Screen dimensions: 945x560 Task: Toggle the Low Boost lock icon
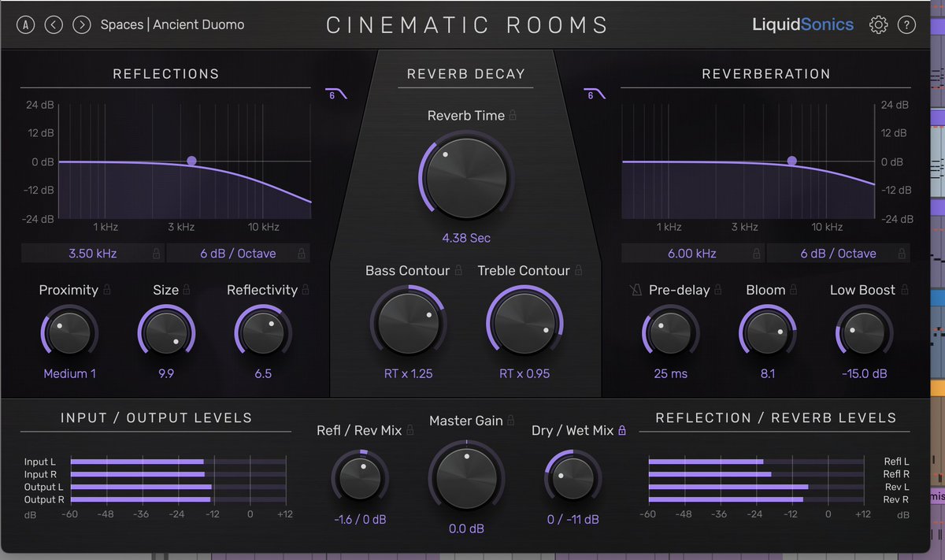pos(905,290)
